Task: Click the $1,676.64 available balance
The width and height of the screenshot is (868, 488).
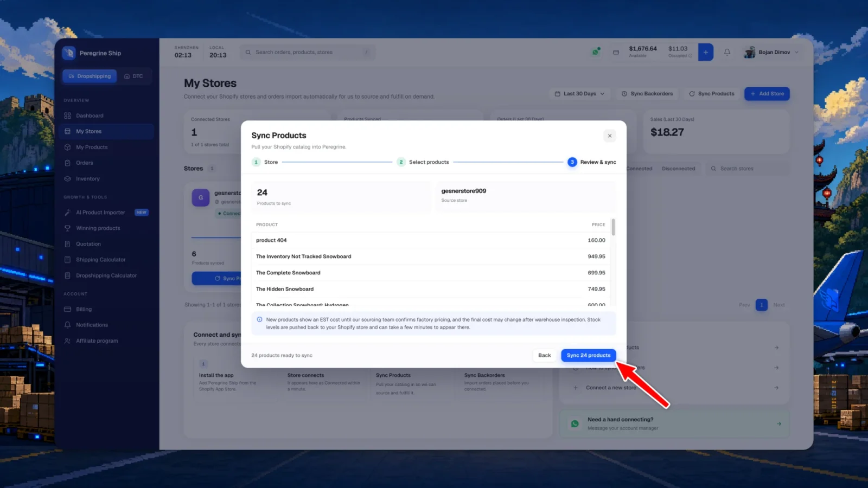Action: [643, 49]
